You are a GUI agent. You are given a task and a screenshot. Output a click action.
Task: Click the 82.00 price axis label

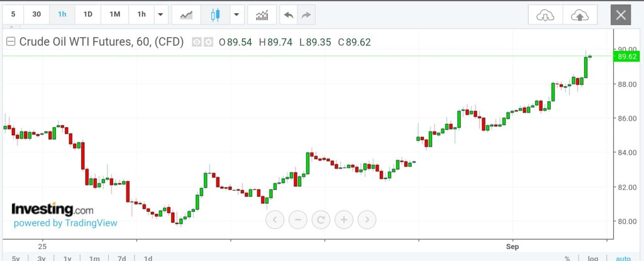point(628,187)
